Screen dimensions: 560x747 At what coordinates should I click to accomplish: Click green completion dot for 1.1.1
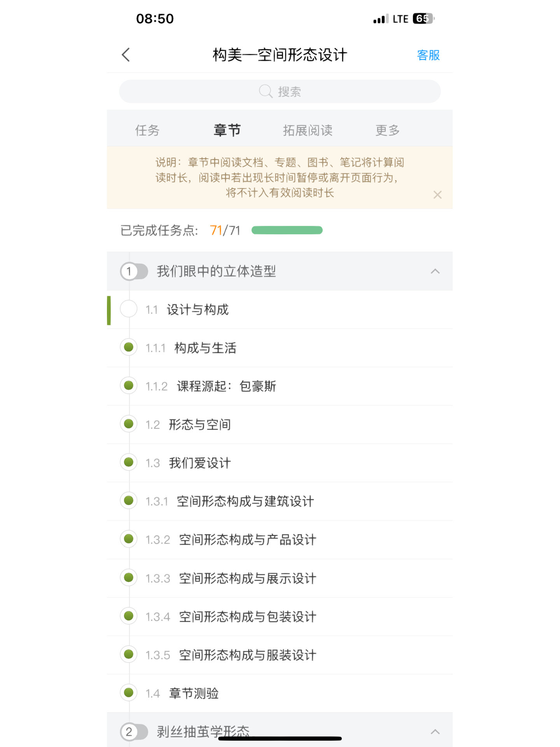[x=129, y=347]
